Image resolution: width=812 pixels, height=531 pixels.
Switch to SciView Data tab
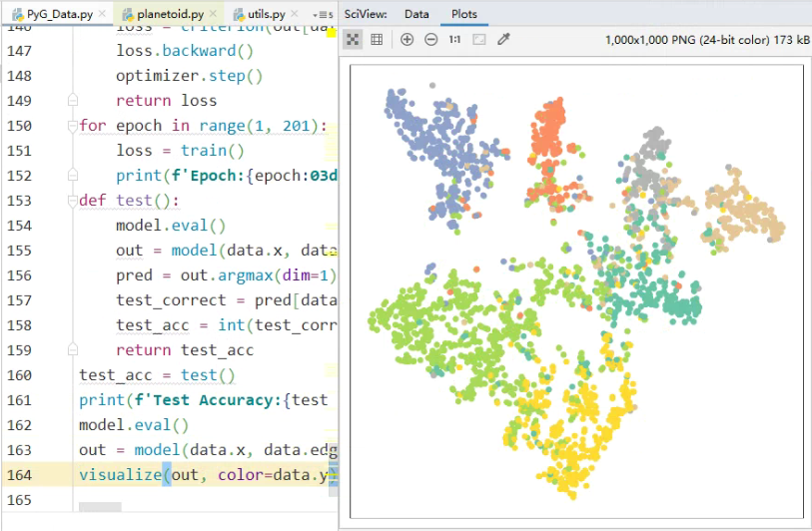[416, 14]
